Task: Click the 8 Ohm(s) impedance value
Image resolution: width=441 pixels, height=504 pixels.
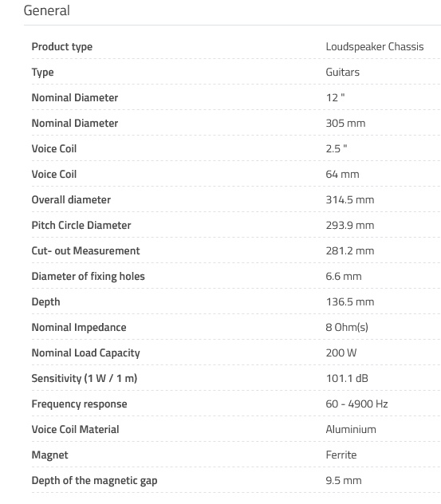Action: 347,327
